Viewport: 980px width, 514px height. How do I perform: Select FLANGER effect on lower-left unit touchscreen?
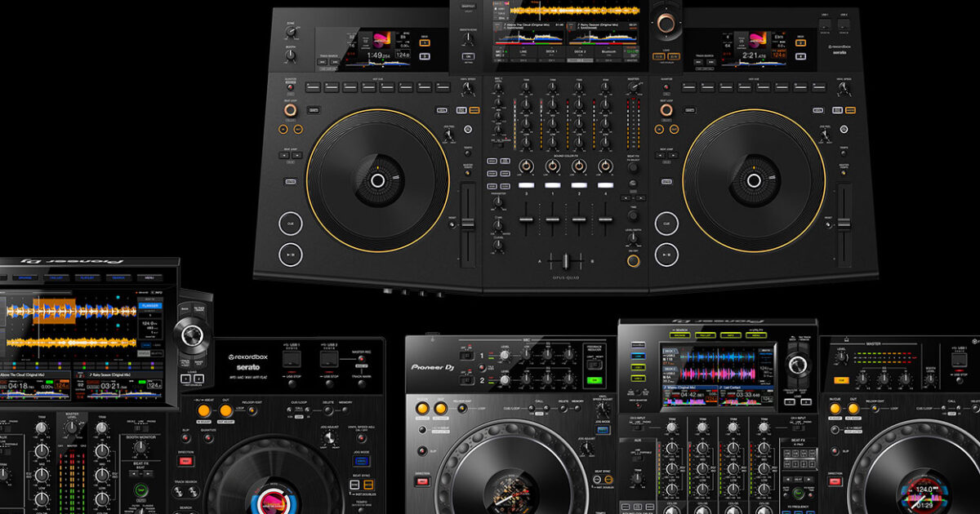tap(150, 305)
